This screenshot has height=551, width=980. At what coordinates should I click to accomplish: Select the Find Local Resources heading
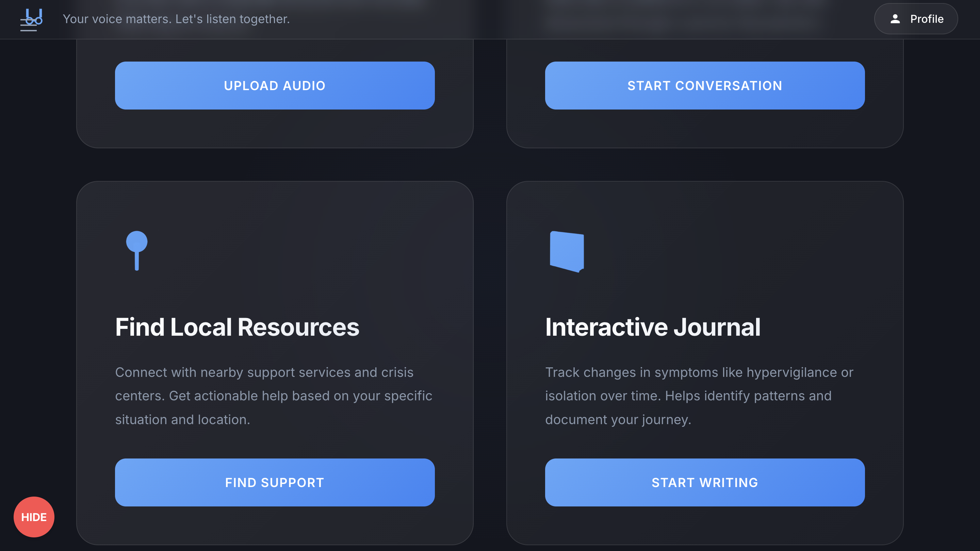[237, 327]
